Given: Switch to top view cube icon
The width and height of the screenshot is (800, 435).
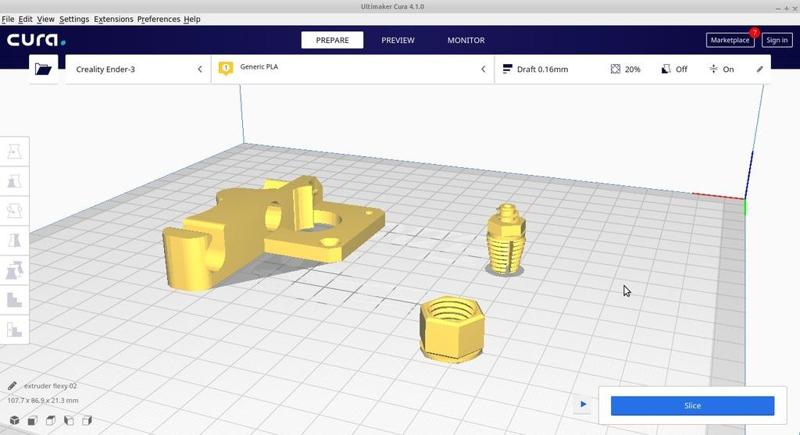Looking at the screenshot, I should [x=51, y=420].
